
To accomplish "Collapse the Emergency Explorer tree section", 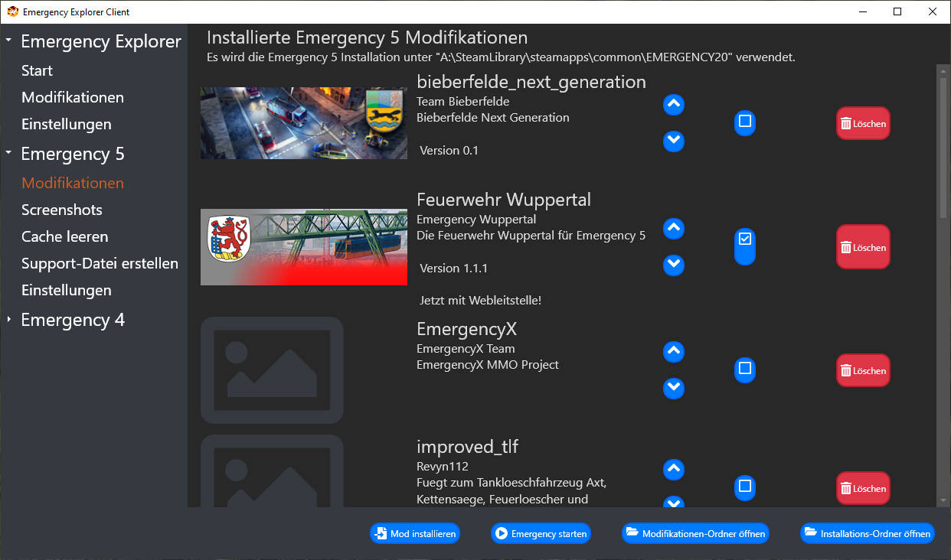I will 8,40.
